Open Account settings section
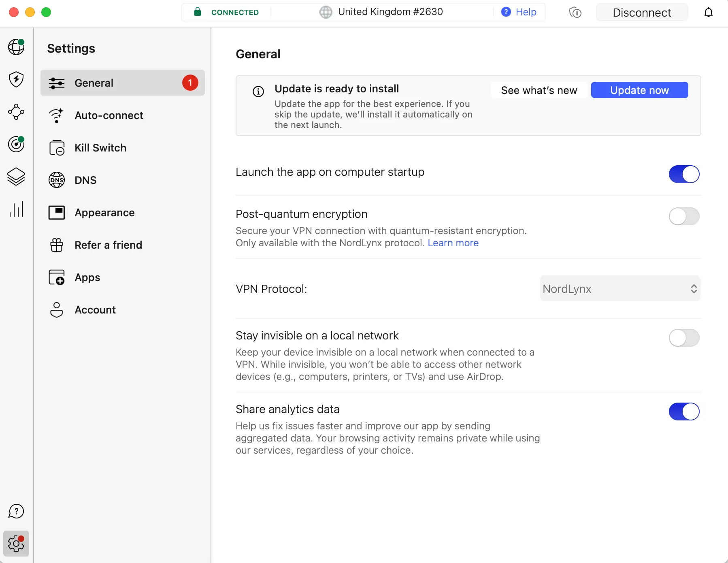The width and height of the screenshot is (728, 563). [x=123, y=310]
